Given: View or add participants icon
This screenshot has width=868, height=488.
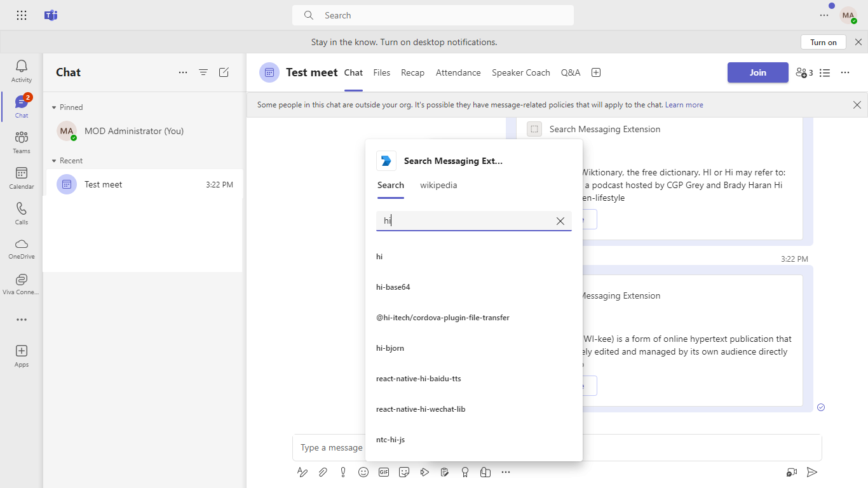Looking at the screenshot, I should pos(804,72).
